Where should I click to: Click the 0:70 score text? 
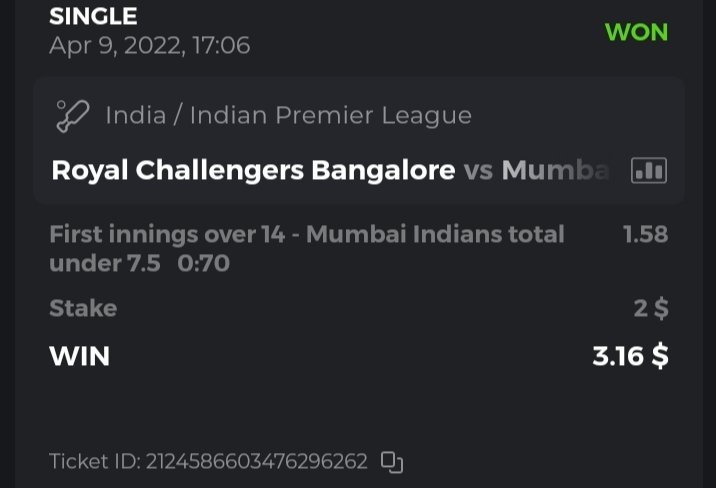pyautogui.click(x=203, y=264)
